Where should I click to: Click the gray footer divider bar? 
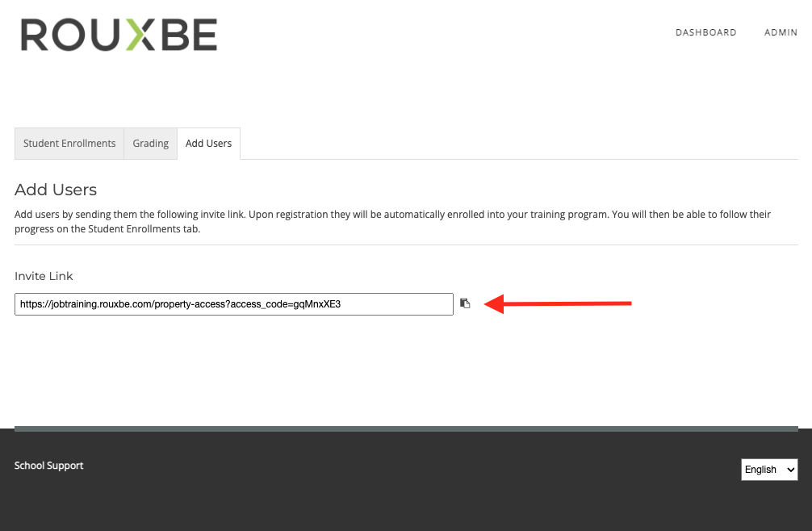[406, 429]
